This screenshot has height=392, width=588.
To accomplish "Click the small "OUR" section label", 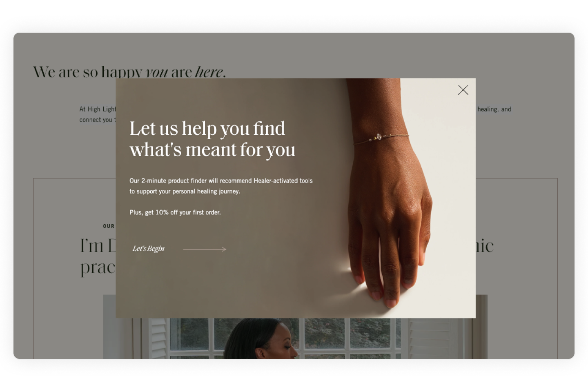I will pyautogui.click(x=109, y=226).
